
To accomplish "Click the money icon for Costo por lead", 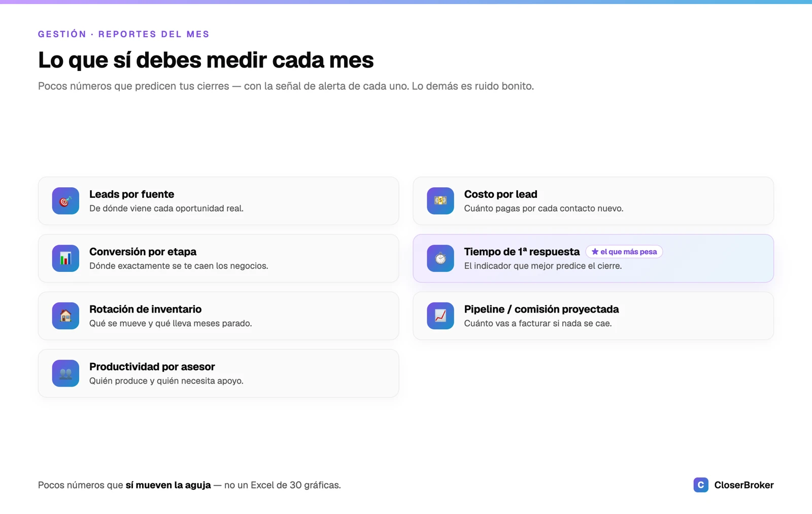I will click(x=441, y=201).
